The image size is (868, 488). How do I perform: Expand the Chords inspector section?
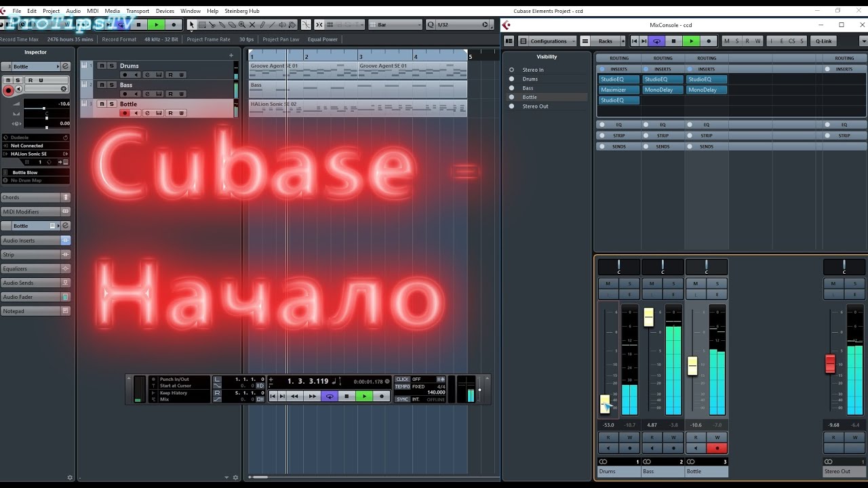click(35, 197)
